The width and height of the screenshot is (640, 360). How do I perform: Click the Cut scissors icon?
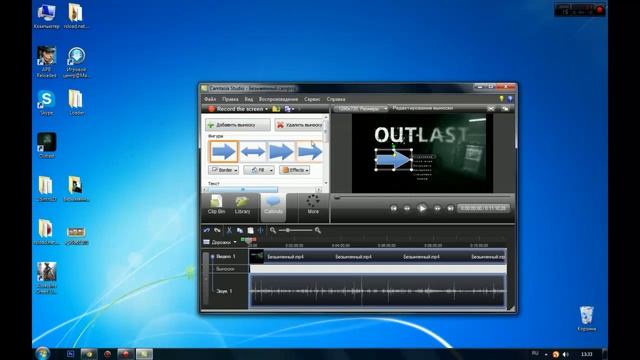pyautogui.click(x=229, y=230)
